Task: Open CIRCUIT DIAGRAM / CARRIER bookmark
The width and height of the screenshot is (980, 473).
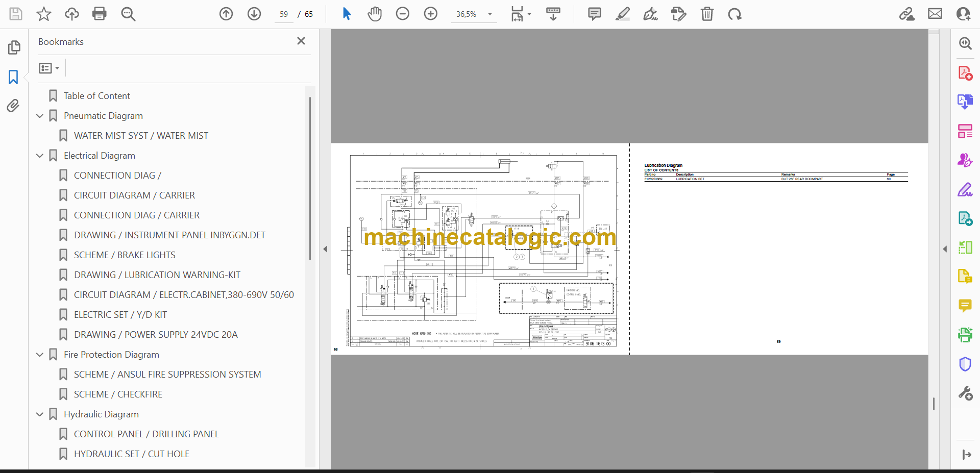Action: [134, 195]
